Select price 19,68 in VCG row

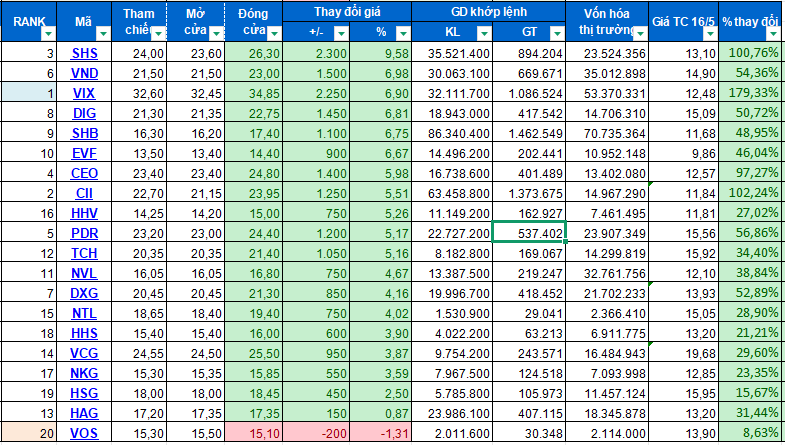click(x=683, y=353)
